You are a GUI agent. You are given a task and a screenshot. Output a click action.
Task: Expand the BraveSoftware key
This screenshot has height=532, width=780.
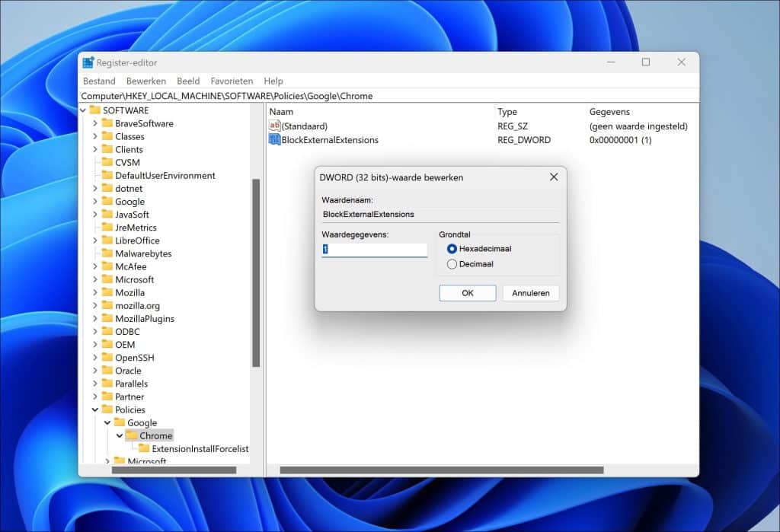pyautogui.click(x=95, y=123)
